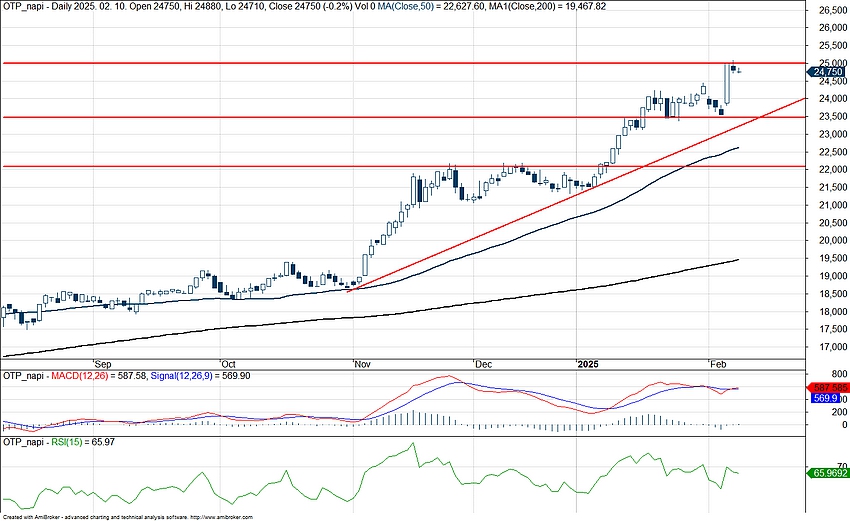Click the Nov date axis label

pyautogui.click(x=362, y=364)
